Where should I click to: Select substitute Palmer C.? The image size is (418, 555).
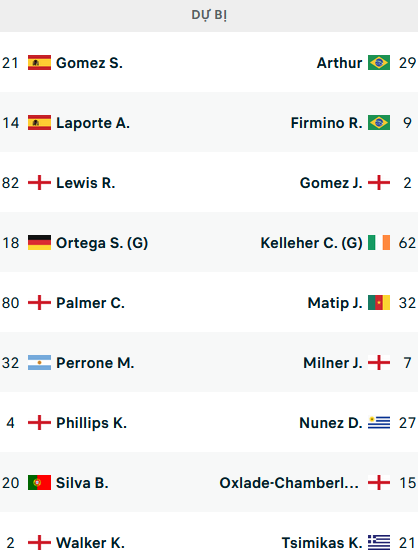[90, 303]
